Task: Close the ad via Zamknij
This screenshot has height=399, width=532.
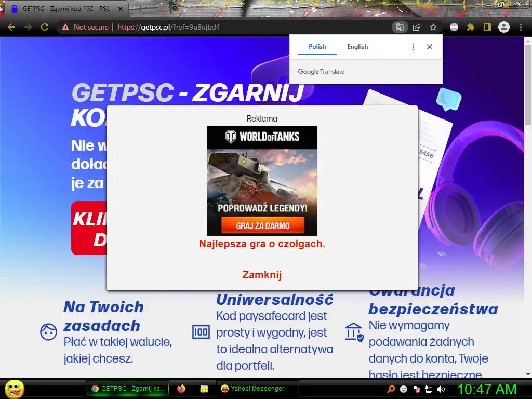Action: [262, 274]
